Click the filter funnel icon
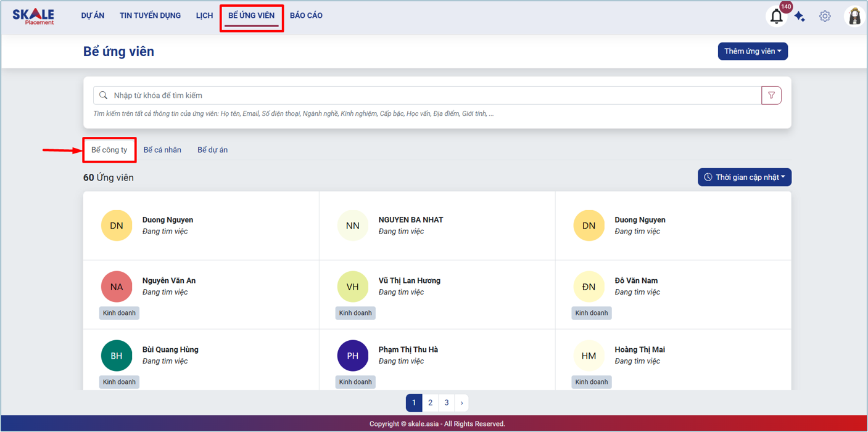 pyautogui.click(x=771, y=96)
